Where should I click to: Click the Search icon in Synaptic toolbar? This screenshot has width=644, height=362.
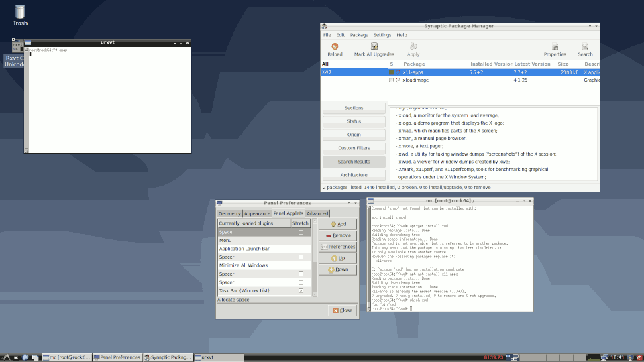click(585, 46)
